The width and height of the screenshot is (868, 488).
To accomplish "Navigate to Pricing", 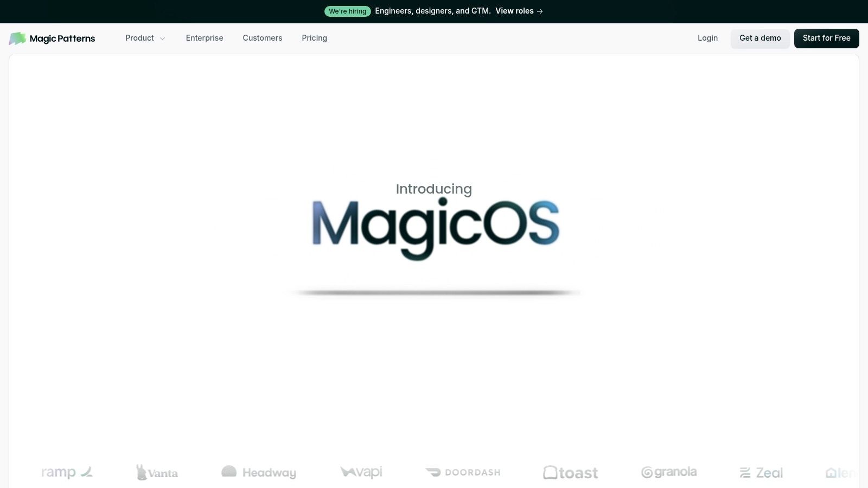I will pyautogui.click(x=315, y=38).
